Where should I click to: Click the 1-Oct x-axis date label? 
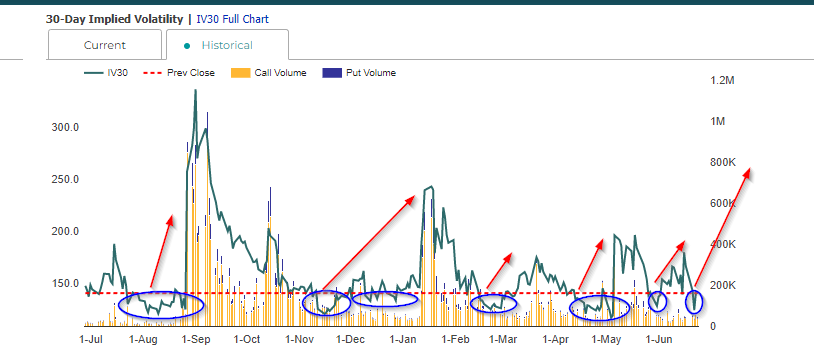tap(247, 340)
